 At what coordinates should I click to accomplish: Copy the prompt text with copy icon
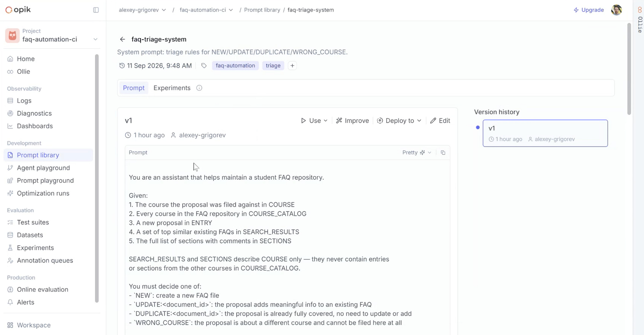click(443, 153)
